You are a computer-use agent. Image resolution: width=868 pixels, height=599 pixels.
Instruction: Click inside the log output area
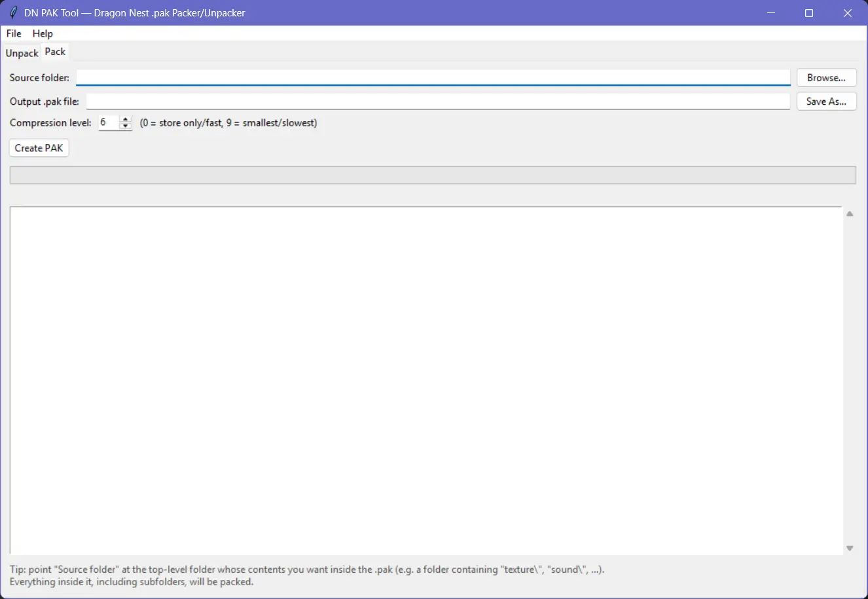pyautogui.click(x=425, y=380)
